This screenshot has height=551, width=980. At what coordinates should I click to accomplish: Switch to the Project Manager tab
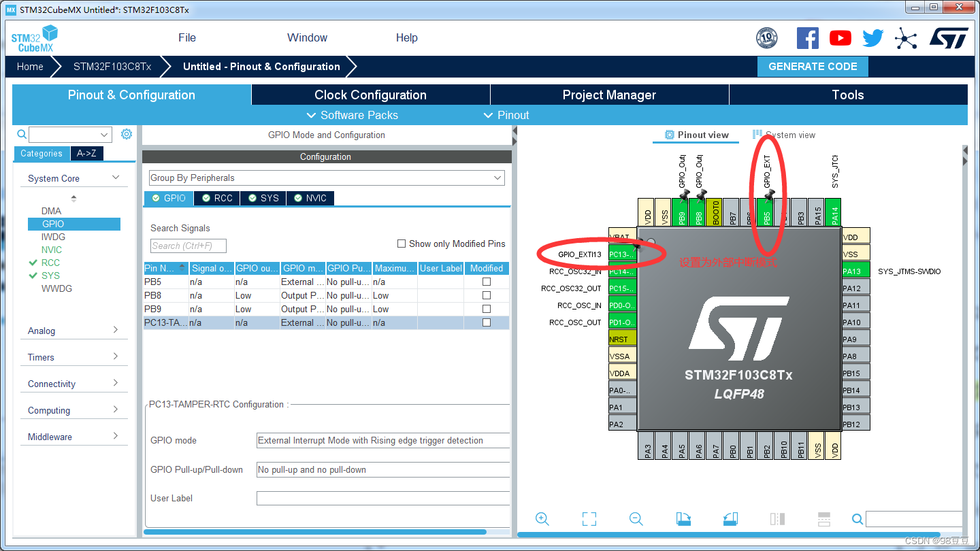609,95
